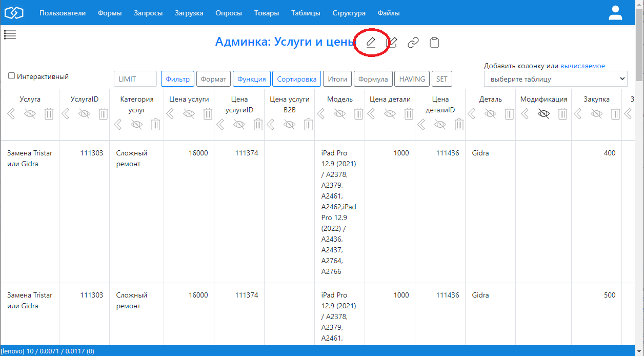Viewport: 644px width, 356px height.
Task: Delete the Модель column via trash icon
Action: 358,113
